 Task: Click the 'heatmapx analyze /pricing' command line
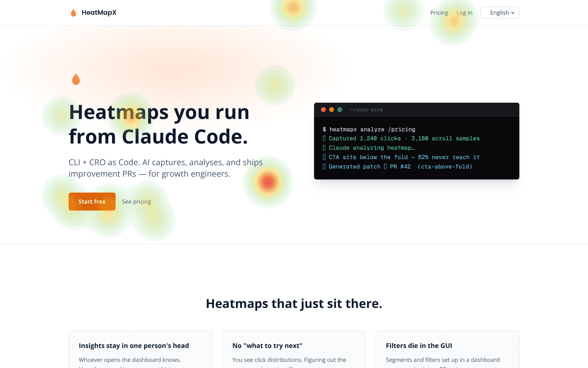(369, 129)
